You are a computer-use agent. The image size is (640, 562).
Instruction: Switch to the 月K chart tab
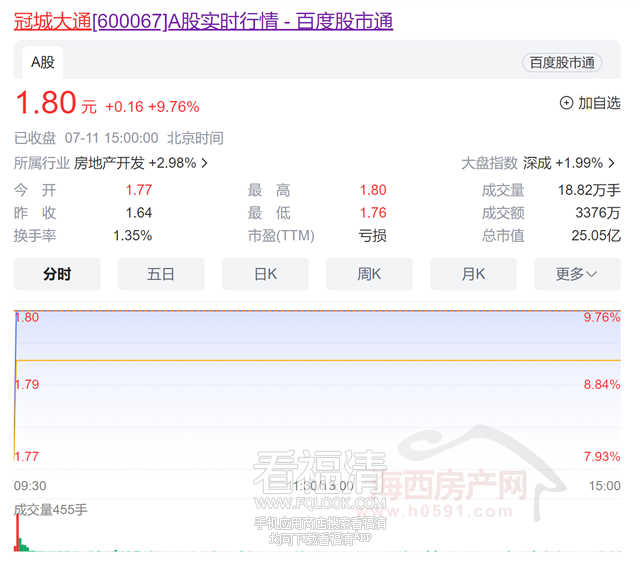(473, 274)
